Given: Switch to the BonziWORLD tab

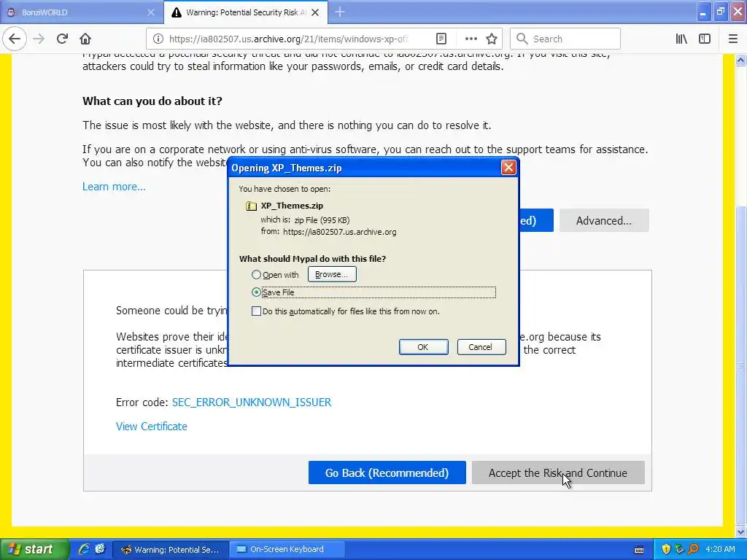Looking at the screenshot, I should (81, 12).
